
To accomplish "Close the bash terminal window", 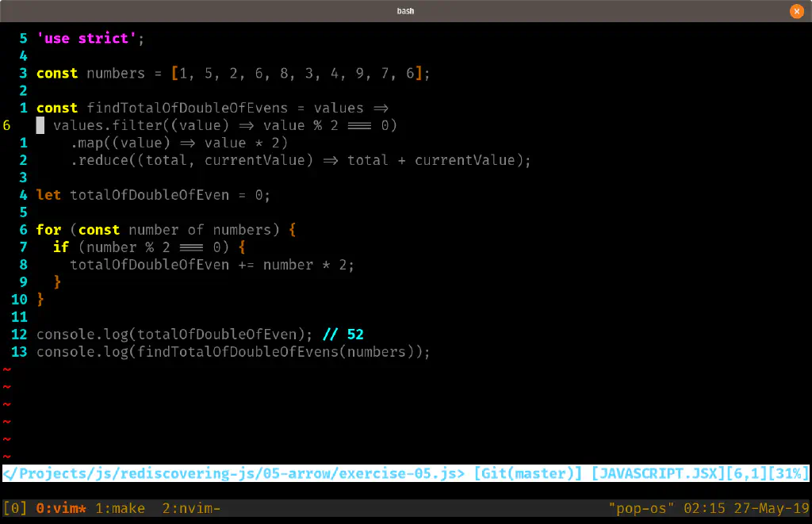I will [x=797, y=11].
